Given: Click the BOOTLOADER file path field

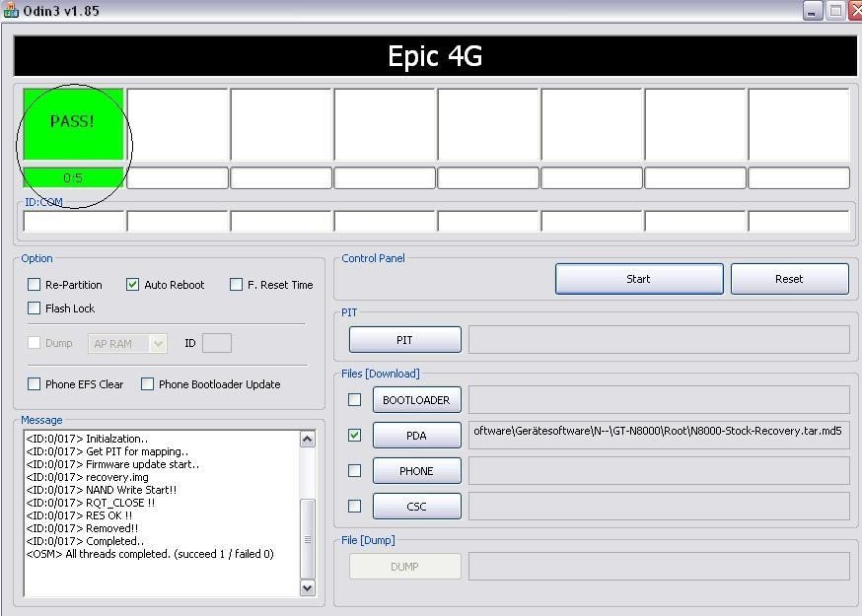Looking at the screenshot, I should coord(659,400).
